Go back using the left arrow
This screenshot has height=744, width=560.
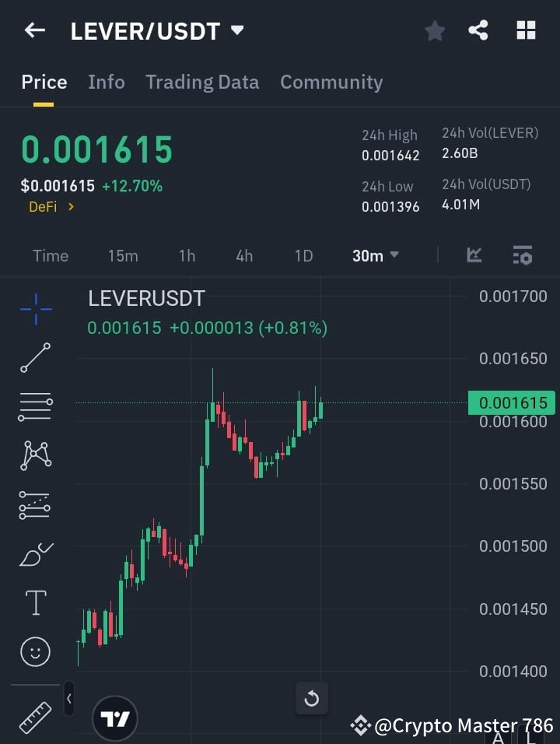pos(35,30)
